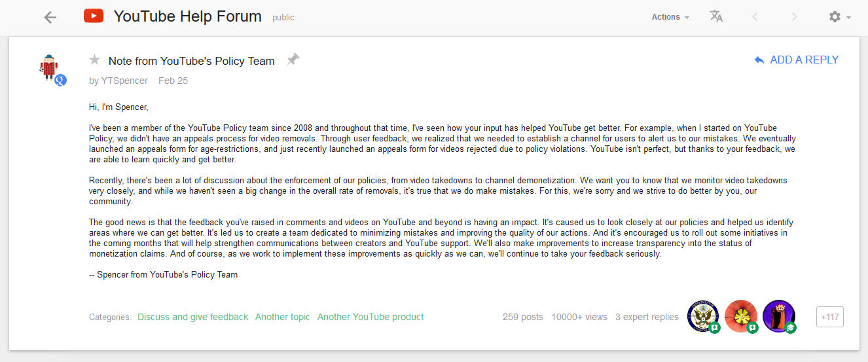Expand the +117 more participants box

point(829,317)
